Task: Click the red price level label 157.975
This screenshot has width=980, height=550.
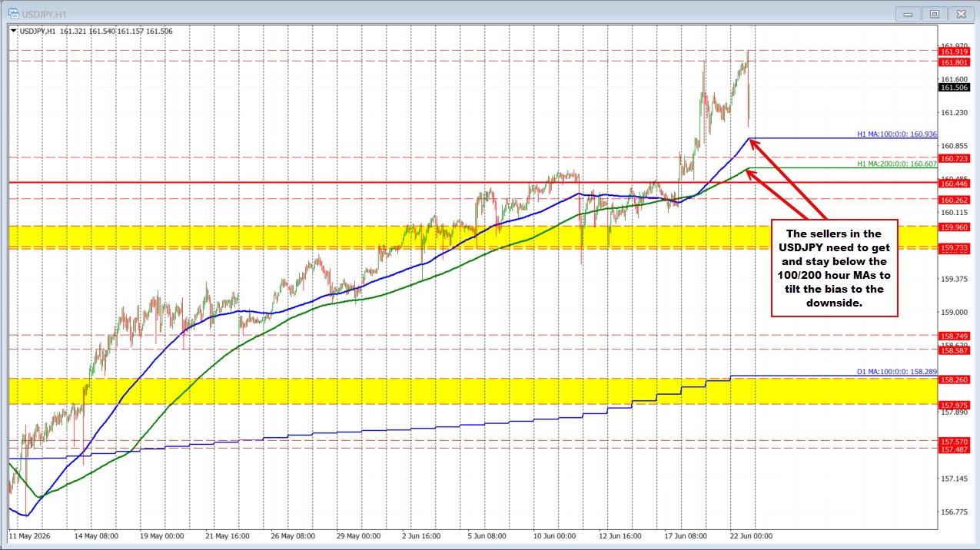Action: point(954,405)
